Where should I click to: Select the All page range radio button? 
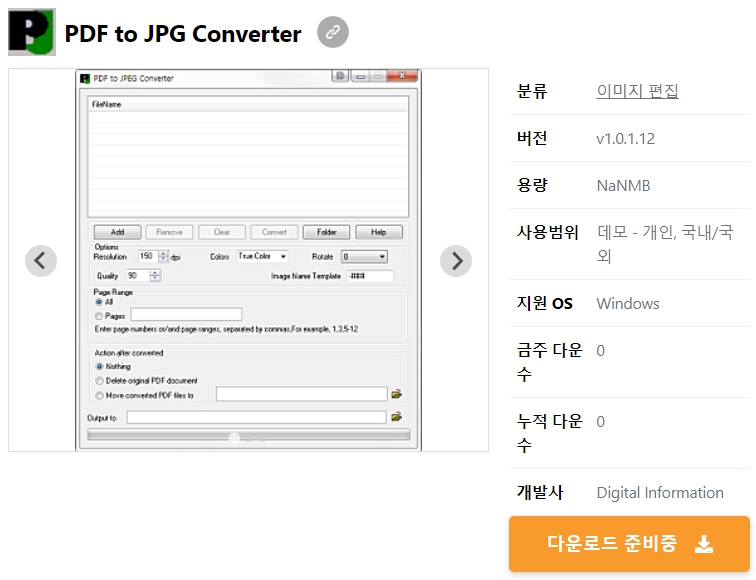point(99,302)
